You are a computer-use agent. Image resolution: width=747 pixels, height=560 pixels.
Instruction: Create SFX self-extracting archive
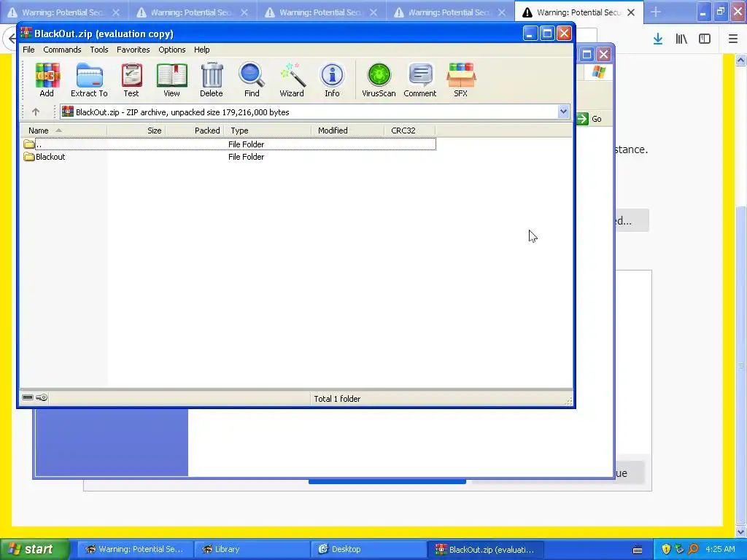pos(461,79)
